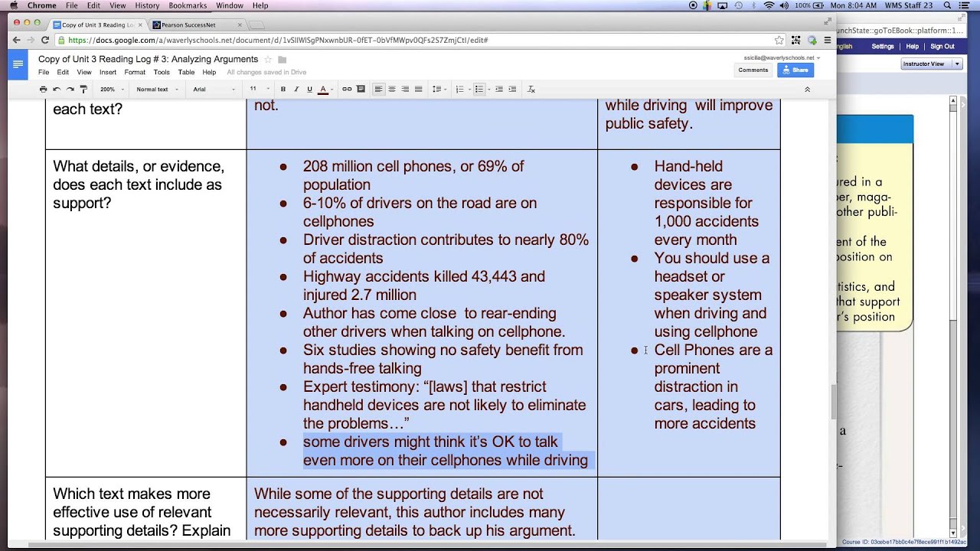The image size is (980, 551).
Task: Collapse the toolbar with double chevron
Action: click(807, 90)
